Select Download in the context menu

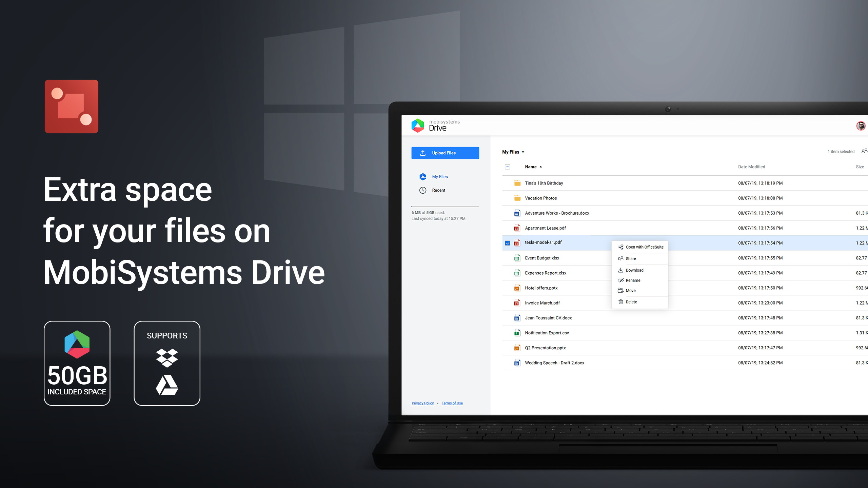click(640, 270)
